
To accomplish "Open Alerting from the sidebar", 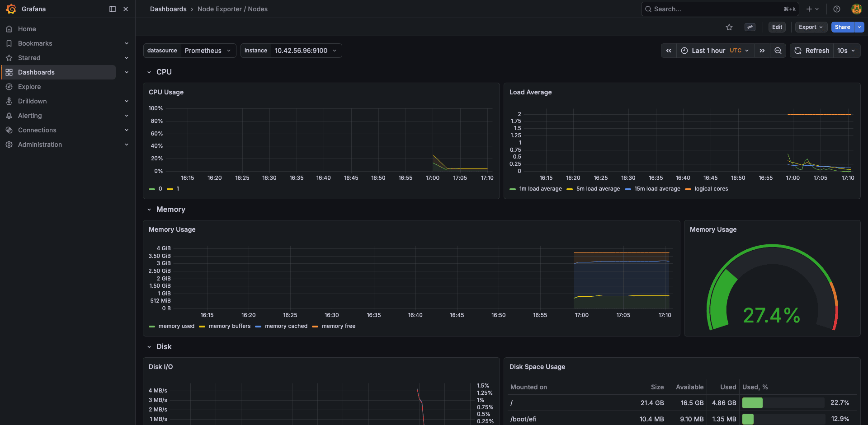I will tap(29, 116).
